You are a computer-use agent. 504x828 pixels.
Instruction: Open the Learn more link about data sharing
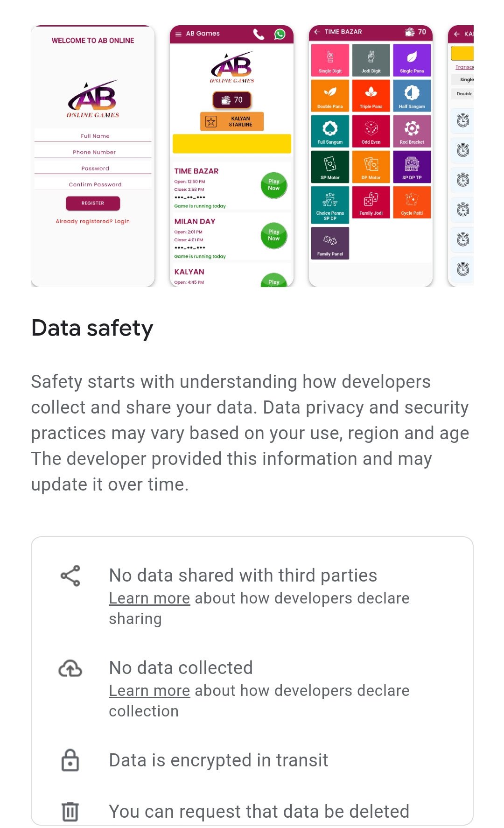(149, 598)
